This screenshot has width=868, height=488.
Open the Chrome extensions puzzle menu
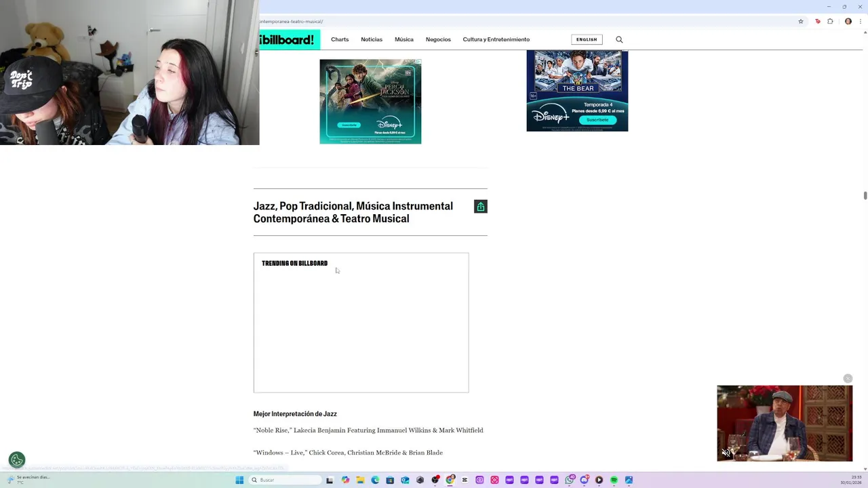coord(830,21)
